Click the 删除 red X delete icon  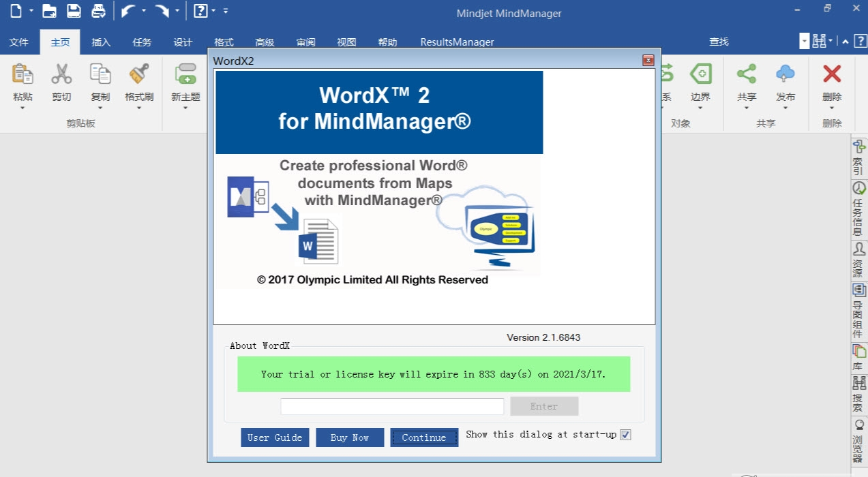[832, 74]
